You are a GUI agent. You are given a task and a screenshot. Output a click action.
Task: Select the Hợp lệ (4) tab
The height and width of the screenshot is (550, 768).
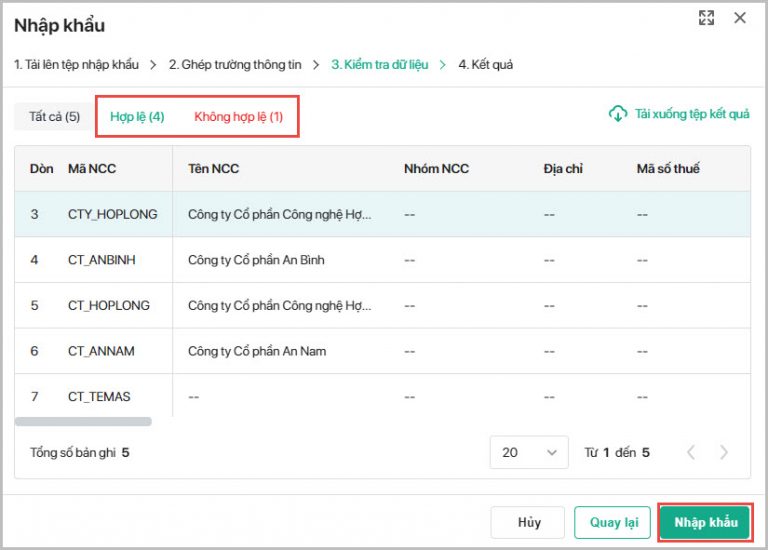(137, 117)
